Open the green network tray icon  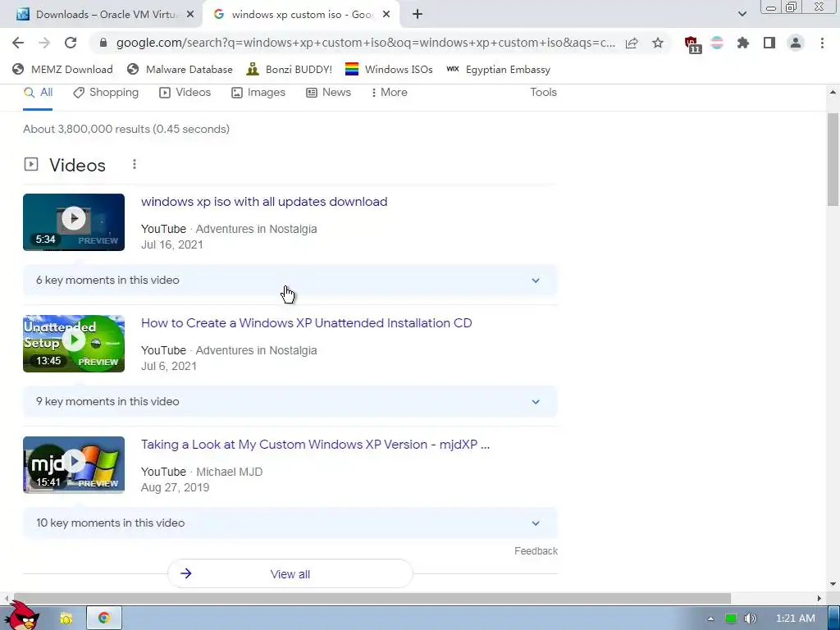point(731,619)
